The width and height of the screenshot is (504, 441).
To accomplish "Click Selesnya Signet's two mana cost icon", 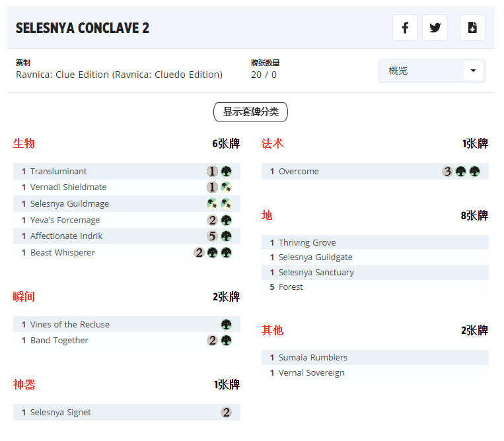I will point(226,413).
